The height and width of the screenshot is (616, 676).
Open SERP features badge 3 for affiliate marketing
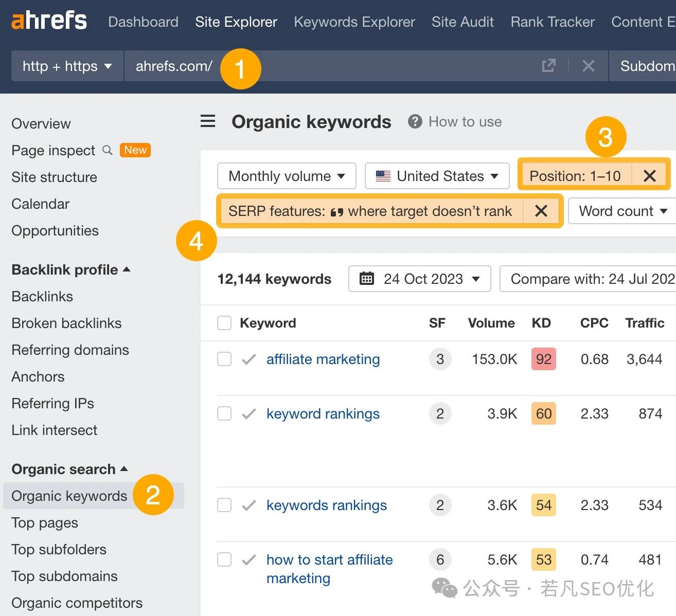point(440,359)
